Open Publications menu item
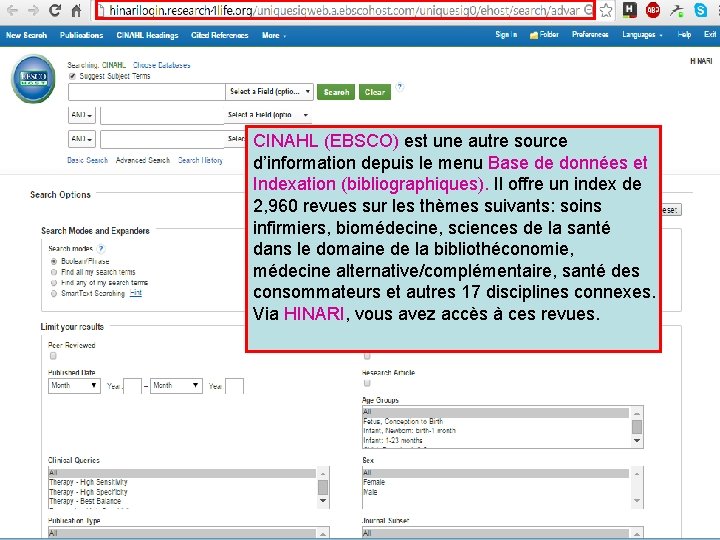Screen dimensions: 720x540 (x=81, y=35)
